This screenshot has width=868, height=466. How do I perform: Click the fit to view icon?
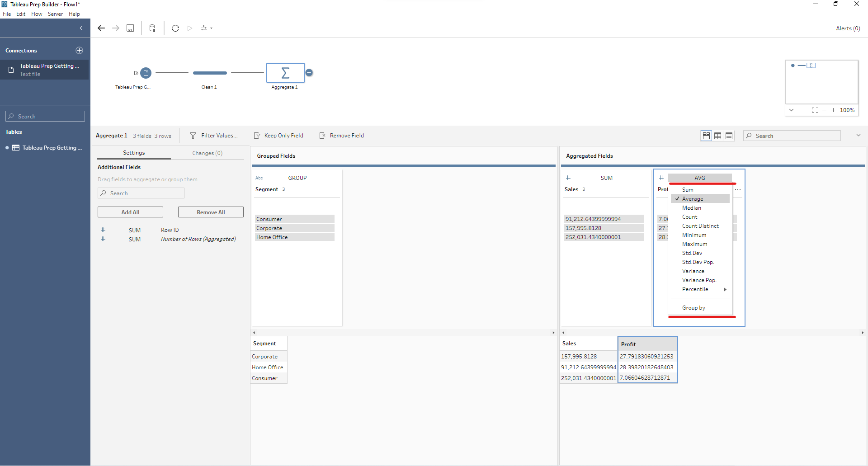815,110
